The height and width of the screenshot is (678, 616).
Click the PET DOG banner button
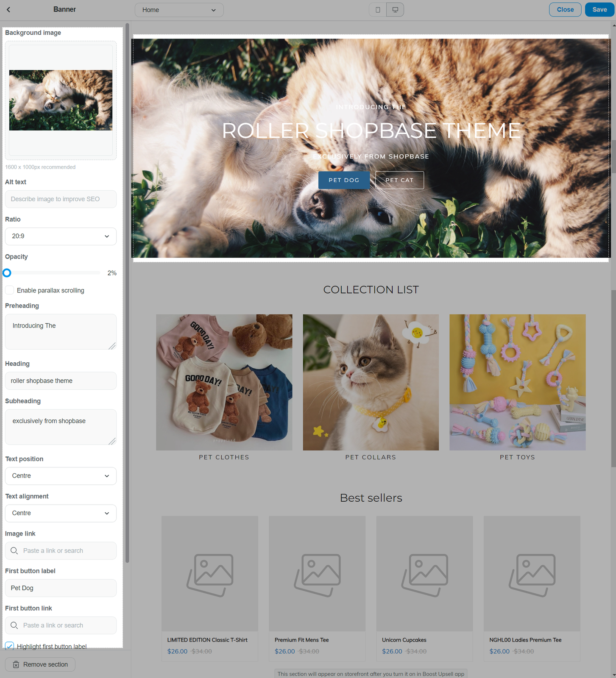pyautogui.click(x=344, y=180)
